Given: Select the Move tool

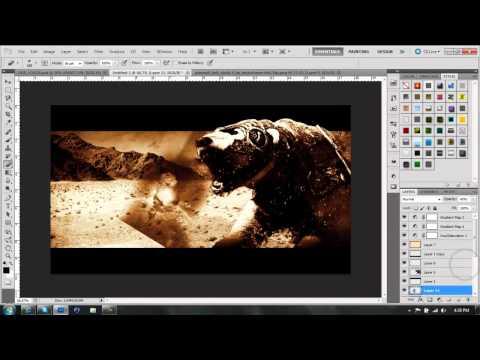Looking at the screenshot, I should (8, 82).
